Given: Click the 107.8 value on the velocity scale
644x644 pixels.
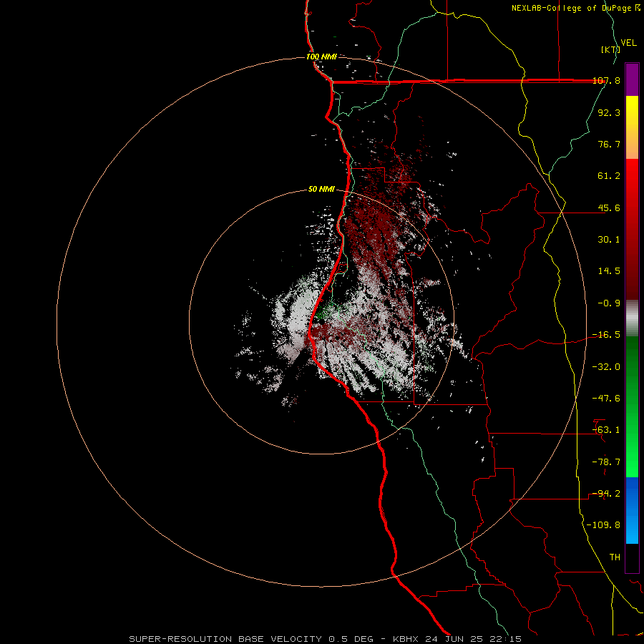Looking at the screenshot, I should [606, 80].
